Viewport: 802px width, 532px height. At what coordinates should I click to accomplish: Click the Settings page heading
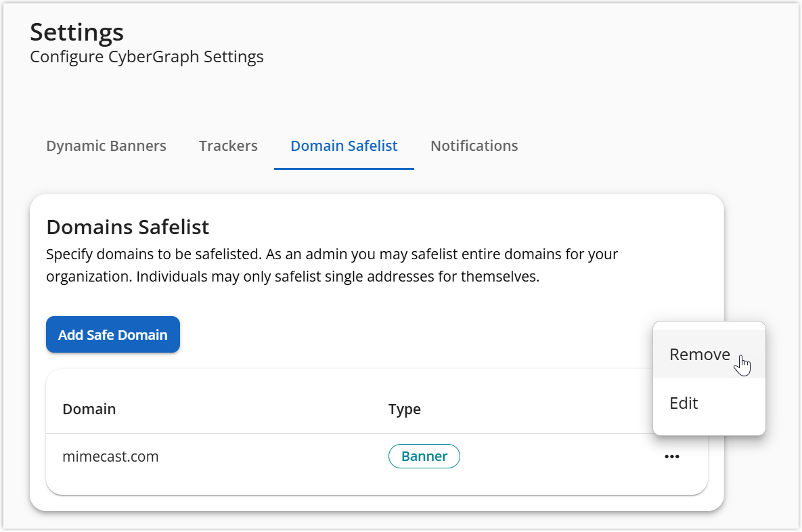[x=76, y=32]
